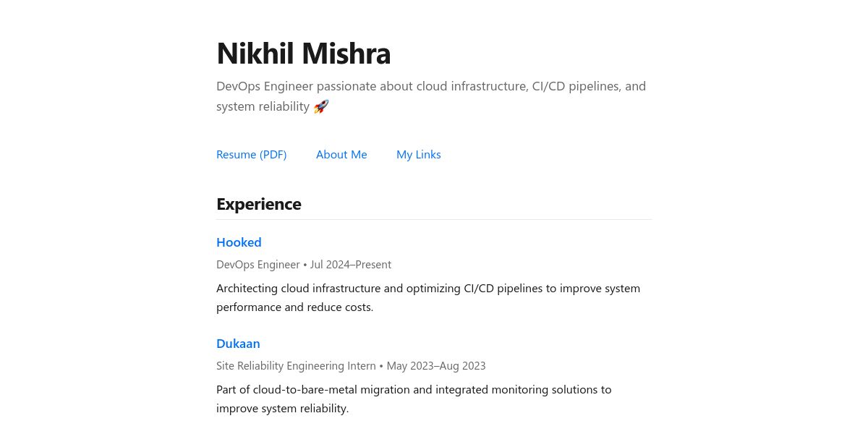Click the Hooked description starting with Architecting
Screen dimensions: 868x434
coord(428,297)
